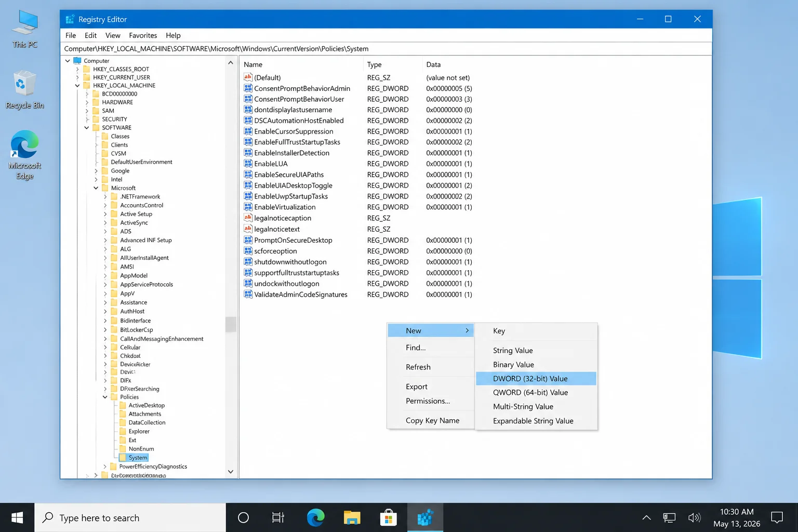The width and height of the screenshot is (798, 532).
Task: Click the registry address bar path
Action: (x=386, y=49)
